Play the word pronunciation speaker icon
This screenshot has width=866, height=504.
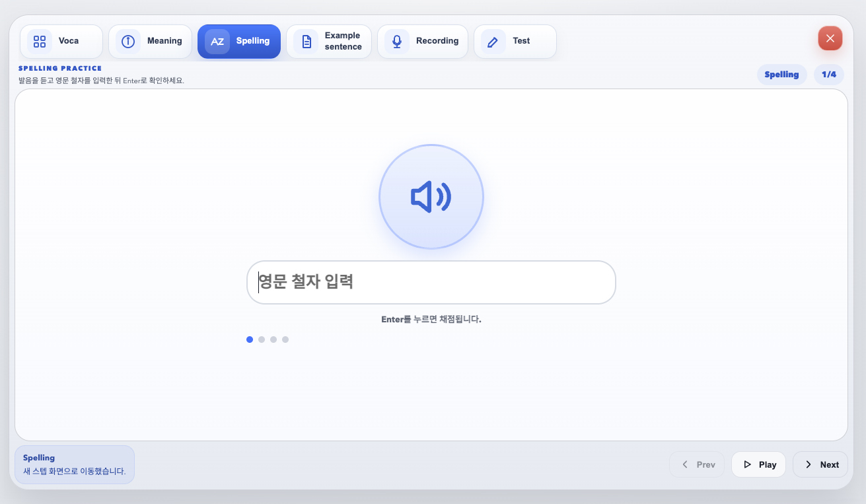431,197
